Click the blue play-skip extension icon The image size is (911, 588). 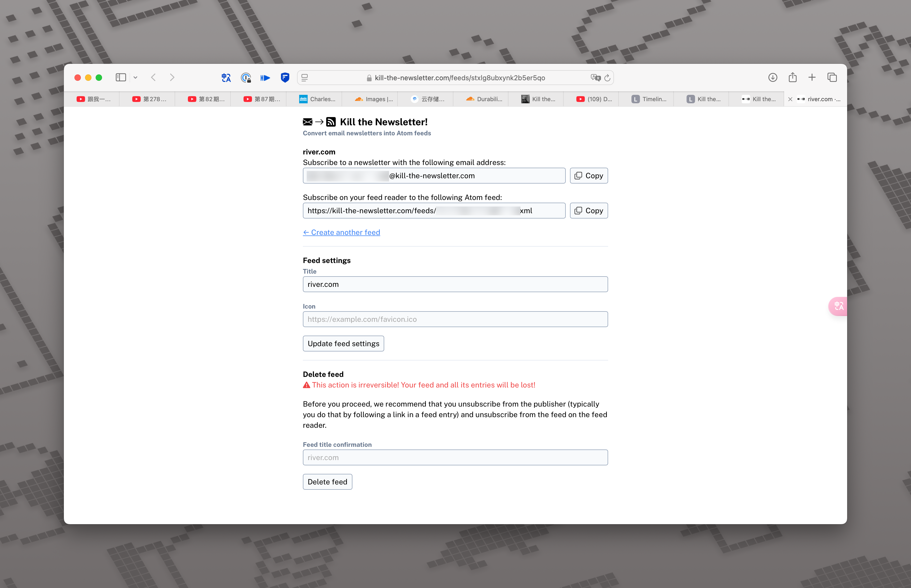pyautogui.click(x=265, y=78)
